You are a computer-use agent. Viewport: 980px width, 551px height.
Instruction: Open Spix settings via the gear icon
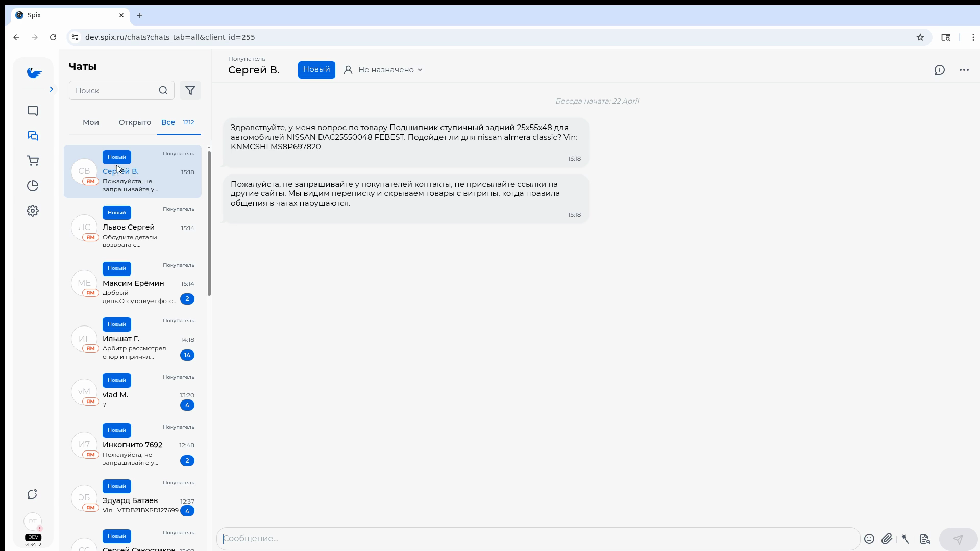pyautogui.click(x=33, y=210)
